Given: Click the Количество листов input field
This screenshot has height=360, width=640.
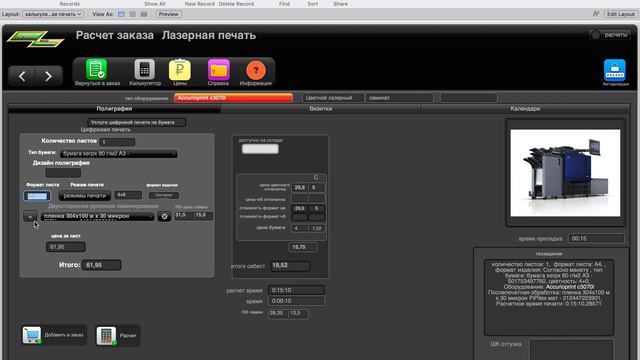Looking at the screenshot, I should pyautogui.click(x=117, y=142).
